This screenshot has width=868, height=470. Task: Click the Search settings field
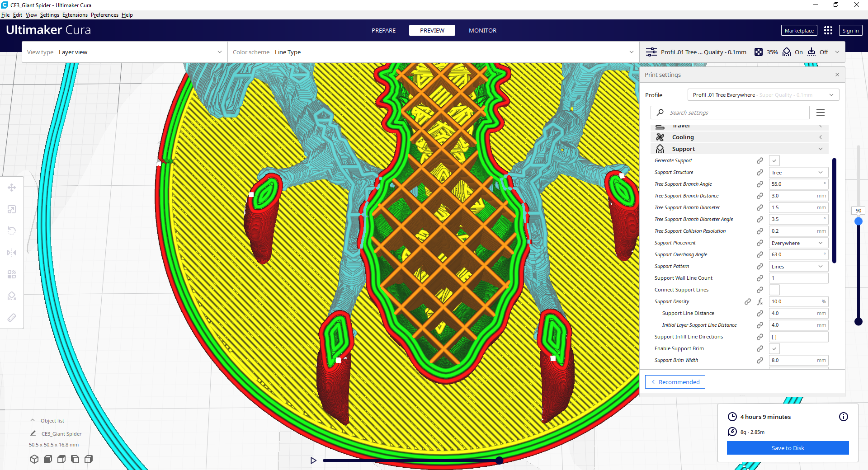(730, 113)
